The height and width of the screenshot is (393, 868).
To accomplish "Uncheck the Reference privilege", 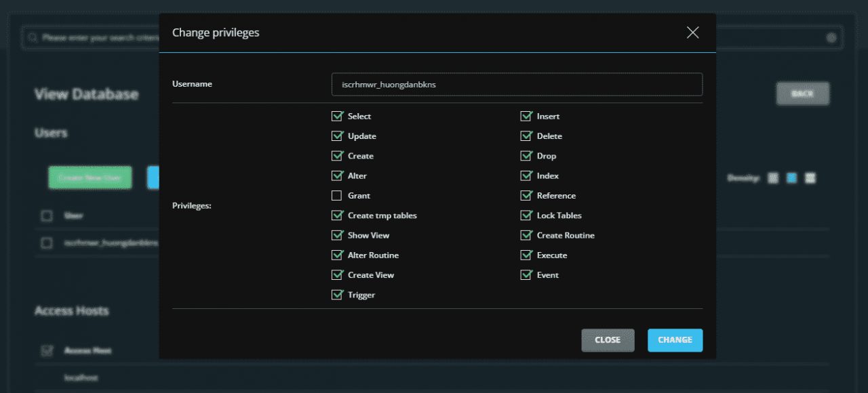I will point(526,196).
